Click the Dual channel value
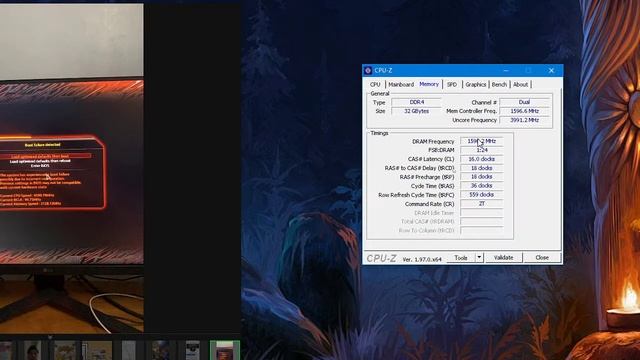This screenshot has width=640, height=360. pyautogui.click(x=524, y=102)
